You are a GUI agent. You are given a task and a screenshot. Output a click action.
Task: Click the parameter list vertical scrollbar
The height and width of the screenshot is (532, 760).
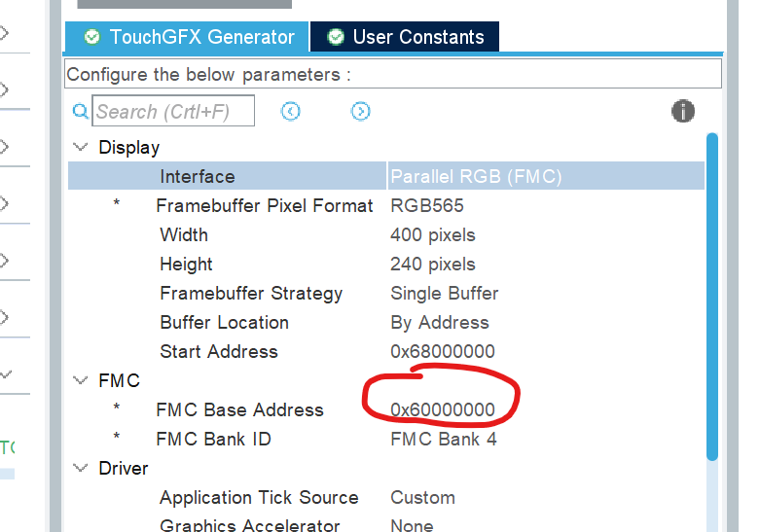point(712,297)
